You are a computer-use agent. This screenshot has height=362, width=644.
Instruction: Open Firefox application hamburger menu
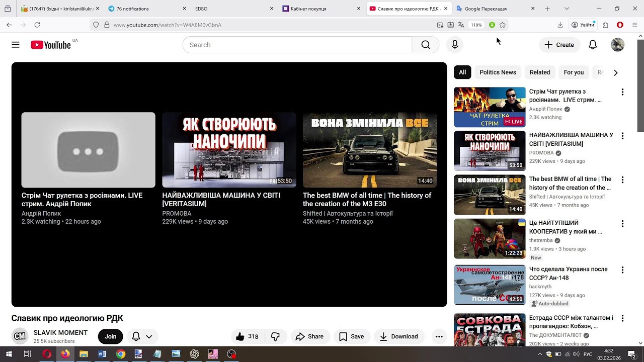(x=634, y=25)
